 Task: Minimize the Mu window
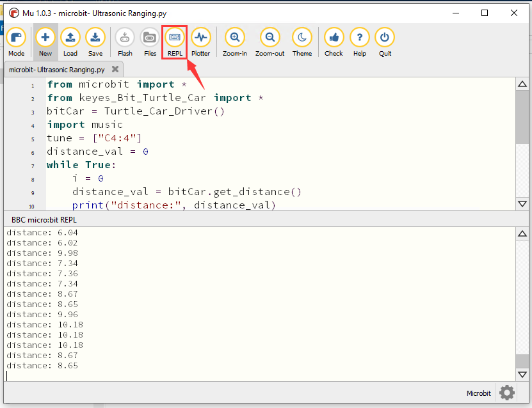[456, 13]
